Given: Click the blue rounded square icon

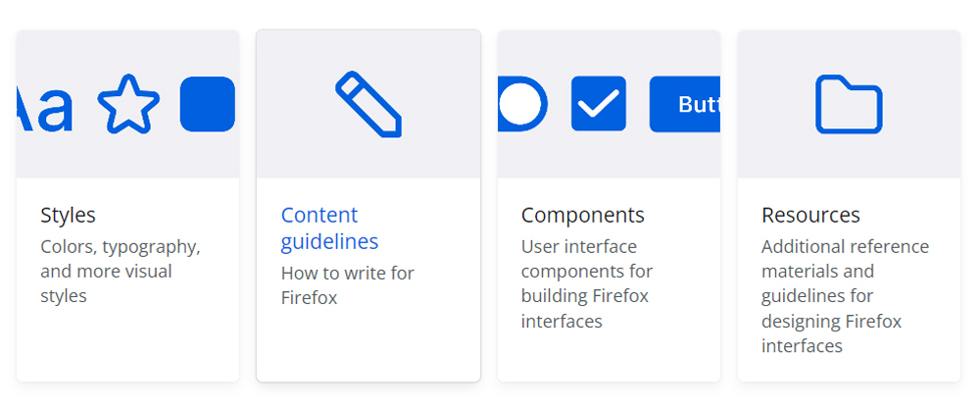Looking at the screenshot, I should (208, 104).
